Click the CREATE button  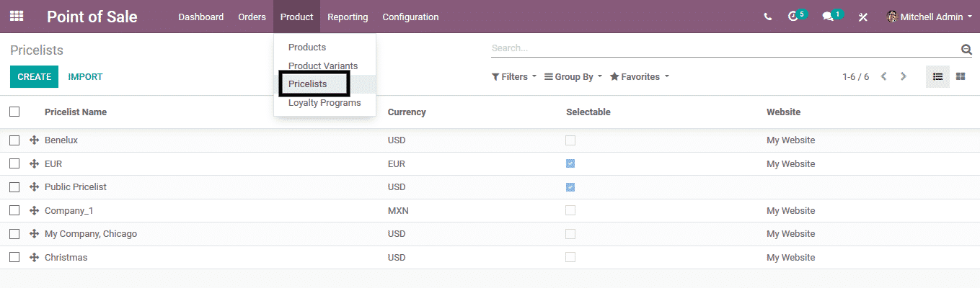tap(34, 76)
